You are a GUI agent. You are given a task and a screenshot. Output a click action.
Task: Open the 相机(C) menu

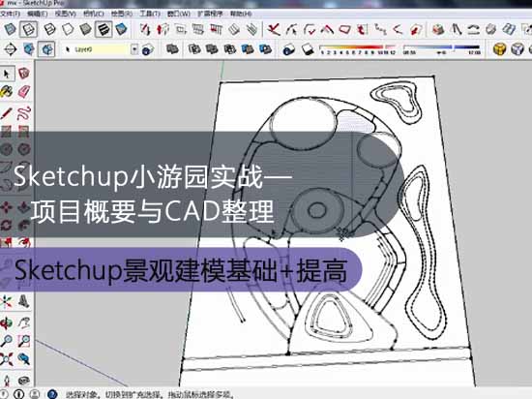[93, 14]
